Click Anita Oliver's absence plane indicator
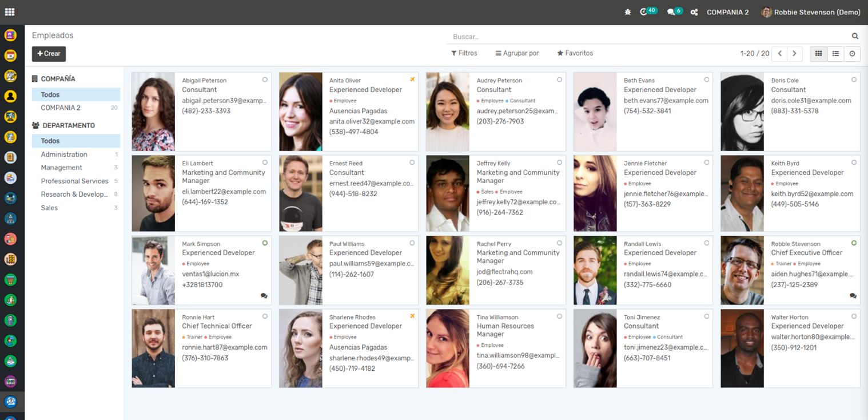The image size is (868, 420). pyautogui.click(x=412, y=80)
